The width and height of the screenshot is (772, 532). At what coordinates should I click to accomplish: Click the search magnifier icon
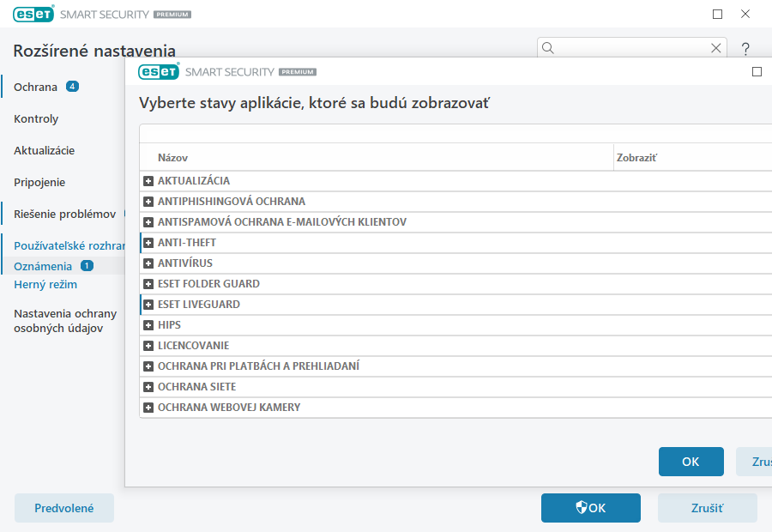click(x=549, y=48)
